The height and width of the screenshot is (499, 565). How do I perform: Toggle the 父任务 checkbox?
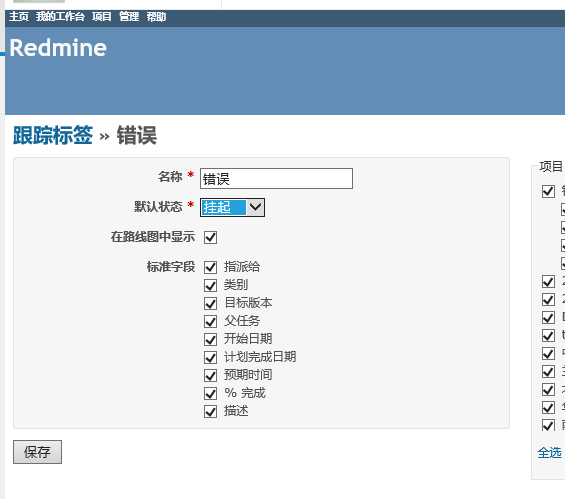(x=210, y=321)
